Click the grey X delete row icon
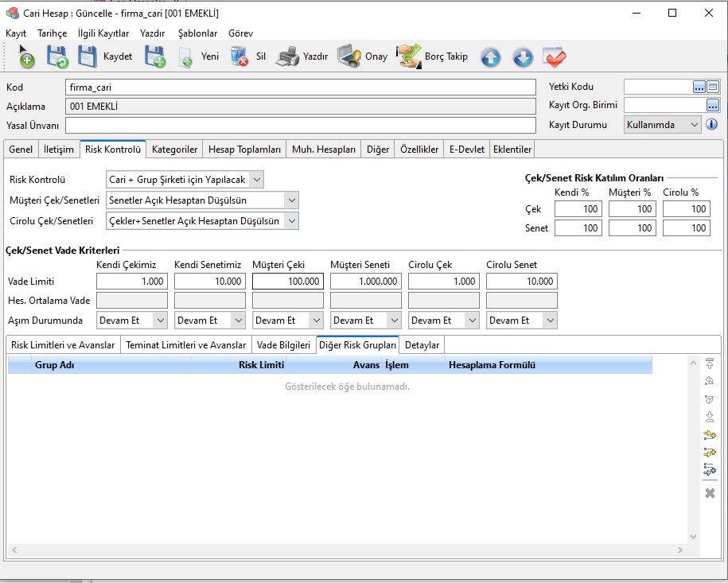The width and height of the screenshot is (728, 583). click(710, 493)
